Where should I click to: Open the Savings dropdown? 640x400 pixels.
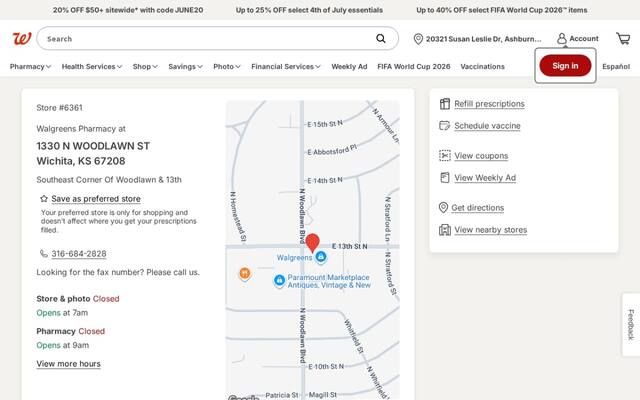185,67
